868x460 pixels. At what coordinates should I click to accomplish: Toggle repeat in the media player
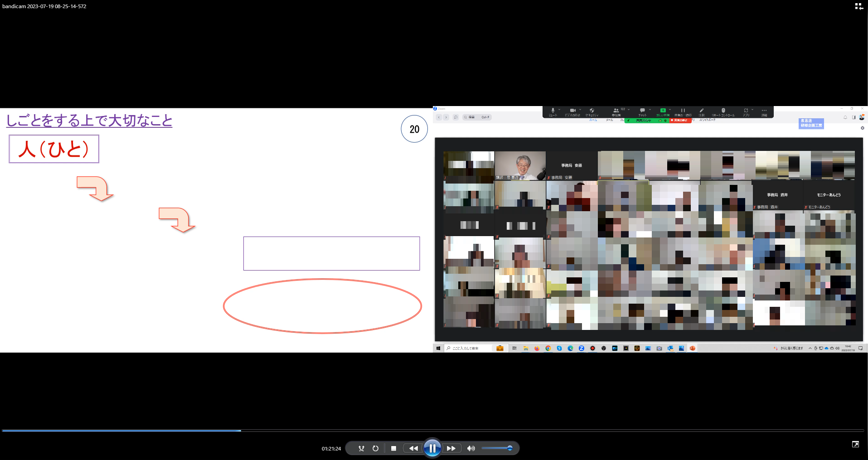(375, 448)
